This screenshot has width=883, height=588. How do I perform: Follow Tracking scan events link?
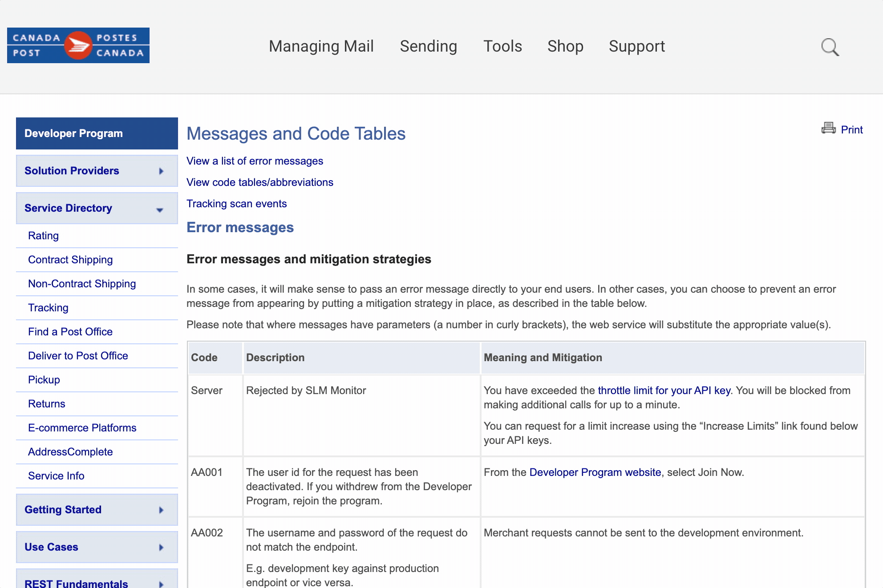pyautogui.click(x=236, y=204)
